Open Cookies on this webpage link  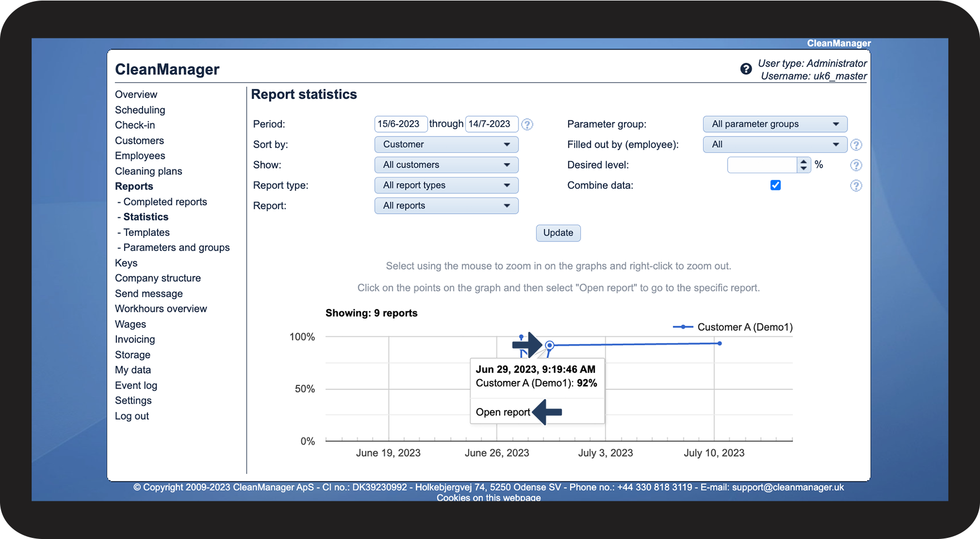pos(488,497)
